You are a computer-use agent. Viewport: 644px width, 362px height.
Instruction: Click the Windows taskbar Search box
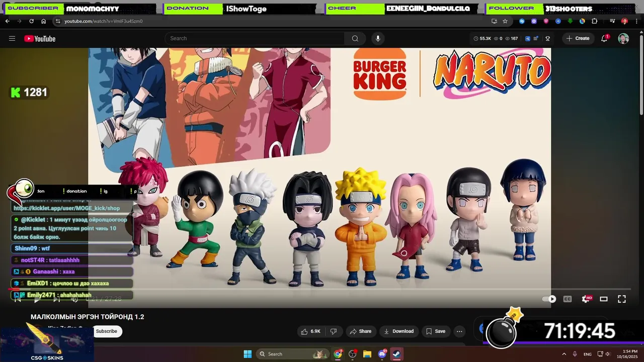(292, 354)
